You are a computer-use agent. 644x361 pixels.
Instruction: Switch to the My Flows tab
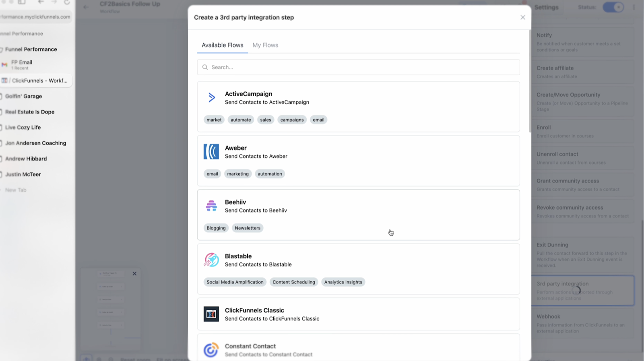coord(265,45)
